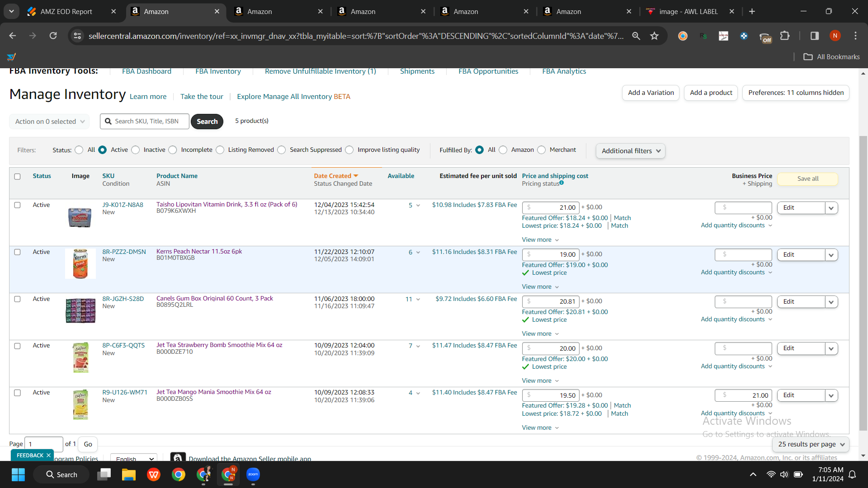The width and height of the screenshot is (868, 488).
Task: Open the Chrome extensions puzzle icon
Action: click(785, 36)
